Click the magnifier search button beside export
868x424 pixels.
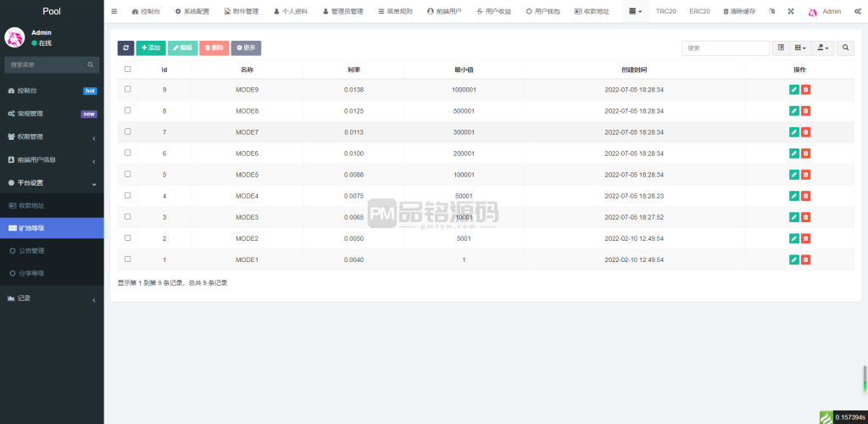point(846,48)
